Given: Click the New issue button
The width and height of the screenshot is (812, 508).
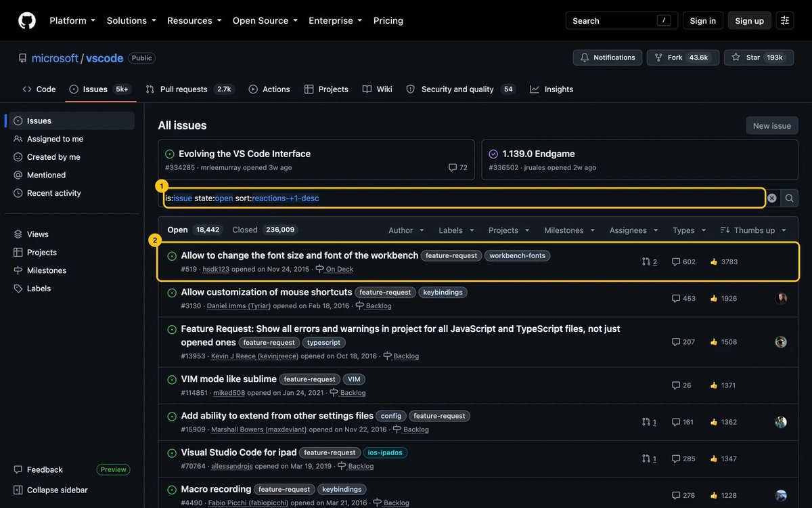Looking at the screenshot, I should (772, 125).
